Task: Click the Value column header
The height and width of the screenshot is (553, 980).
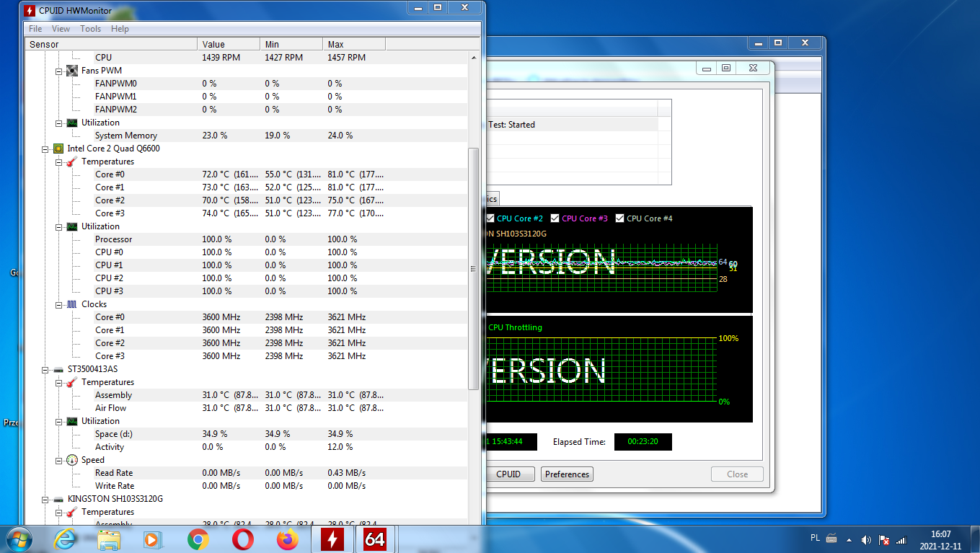Action: tap(229, 45)
